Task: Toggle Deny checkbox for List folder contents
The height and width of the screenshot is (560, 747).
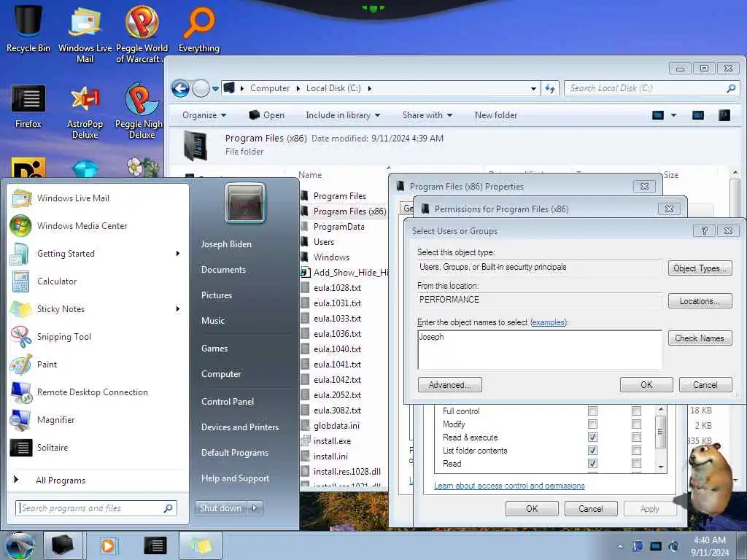Action: (636, 450)
